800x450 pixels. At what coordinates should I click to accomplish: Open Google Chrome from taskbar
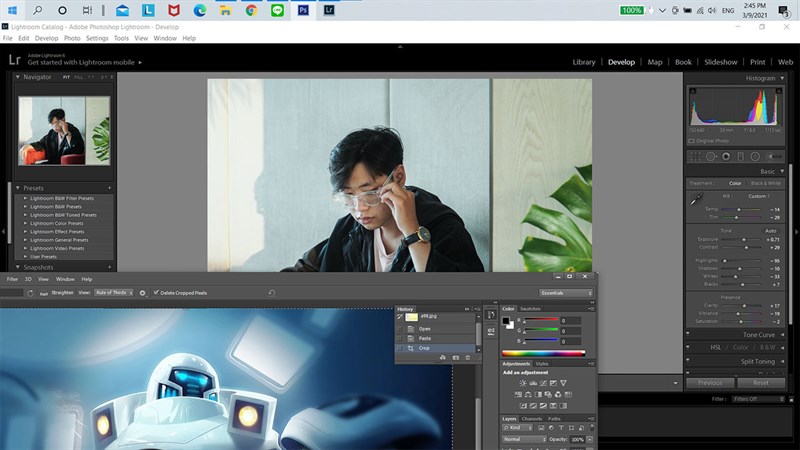click(x=252, y=10)
